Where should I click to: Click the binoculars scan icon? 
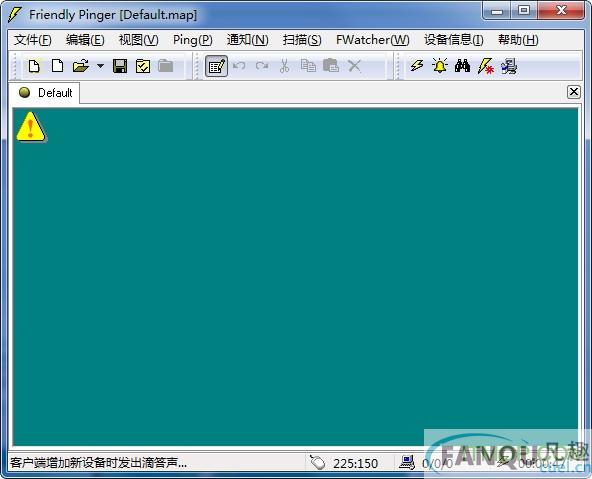[x=462, y=66]
